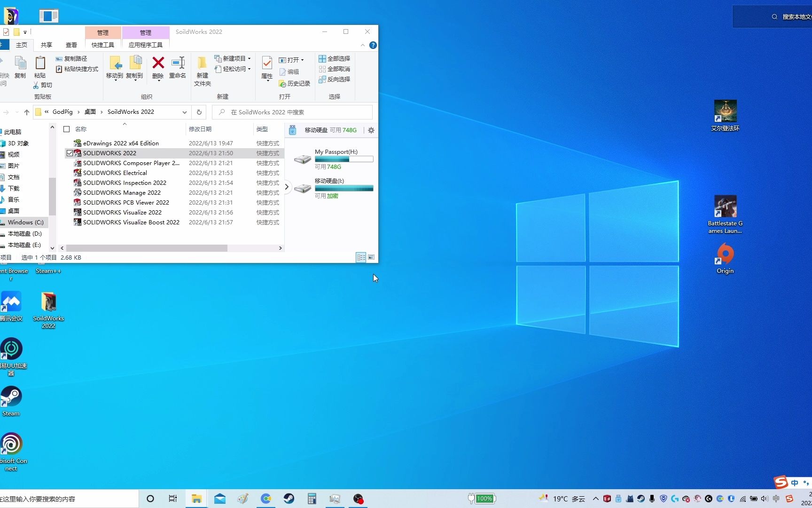Screen dimensions: 812x508
Task: Select Windows (C:) in navigation tree
Action: tap(26, 222)
